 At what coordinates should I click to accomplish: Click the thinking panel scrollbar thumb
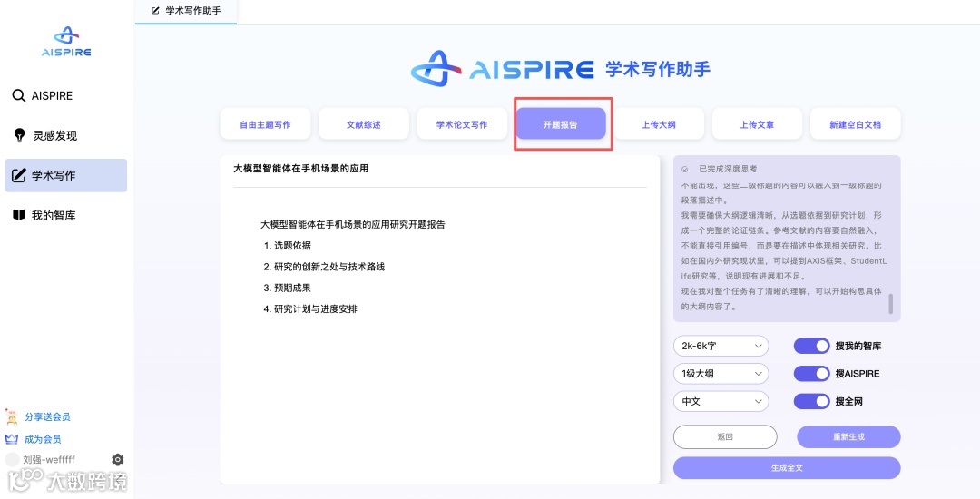tap(891, 304)
